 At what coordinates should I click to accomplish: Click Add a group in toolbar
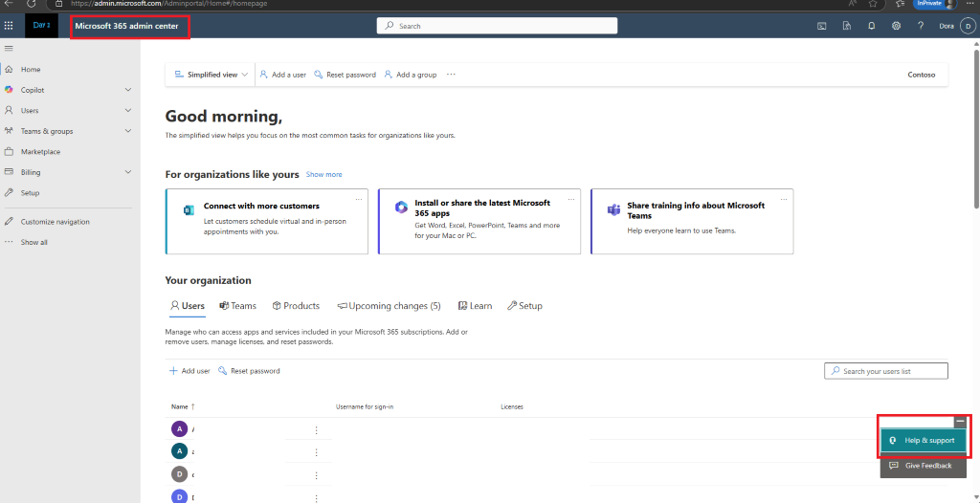410,75
